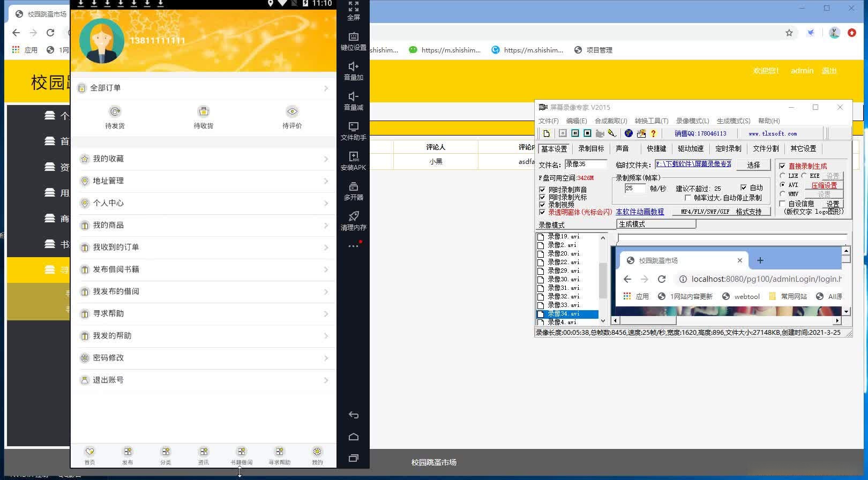This screenshot has width=868, height=480.
Task: Toggle 直接录制生成 checkbox
Action: (782, 166)
